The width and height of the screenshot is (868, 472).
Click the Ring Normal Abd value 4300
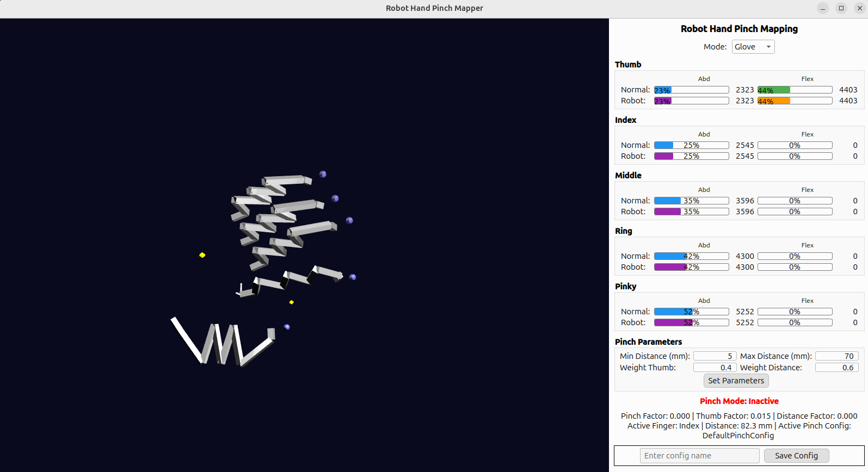[x=745, y=256]
